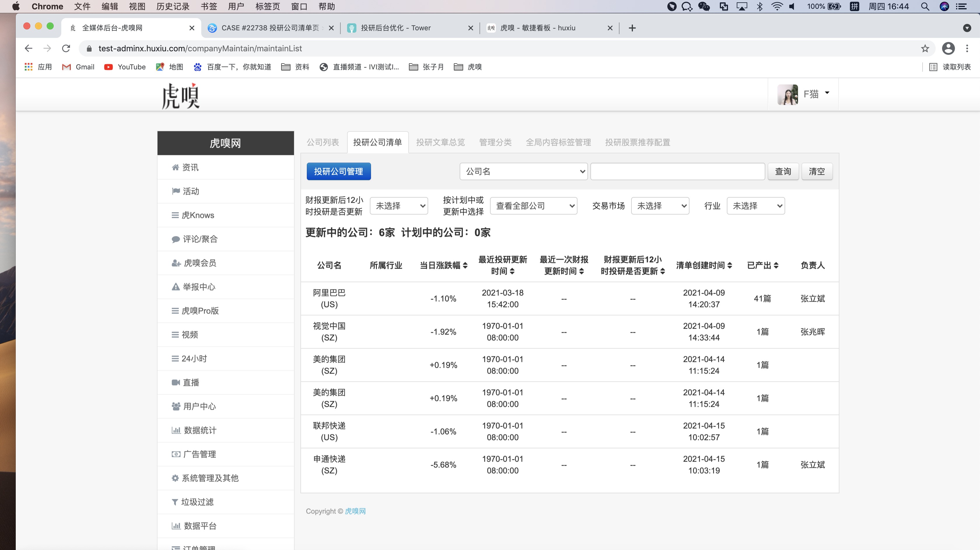Expand the 交易市场 filter dropdown

(660, 206)
